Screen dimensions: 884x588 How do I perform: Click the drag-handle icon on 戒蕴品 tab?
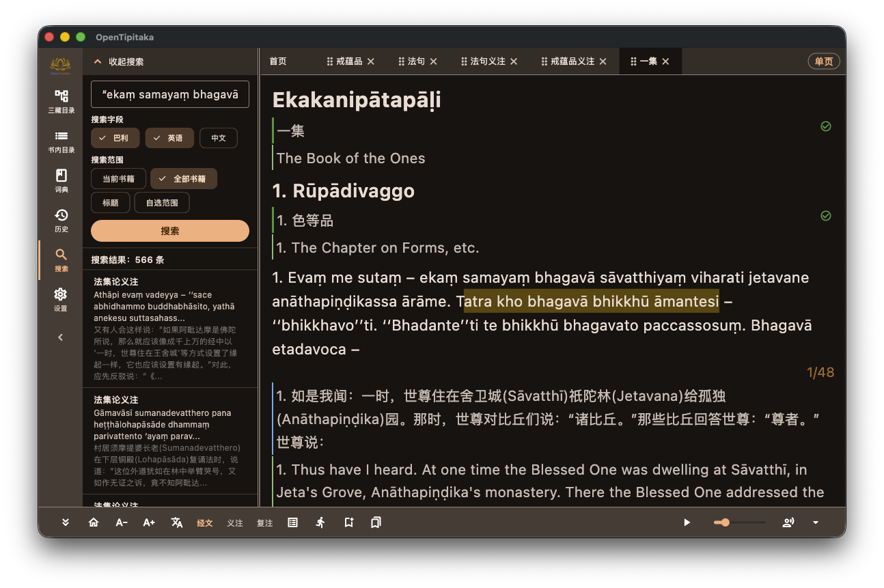pos(330,61)
